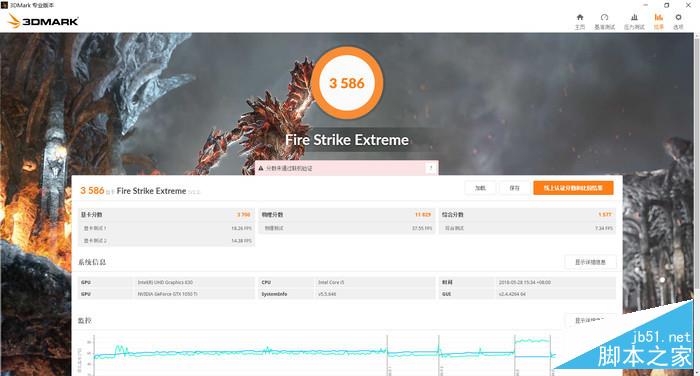Click 综合分数 combined score header
The width and height of the screenshot is (700, 376).
point(453,215)
